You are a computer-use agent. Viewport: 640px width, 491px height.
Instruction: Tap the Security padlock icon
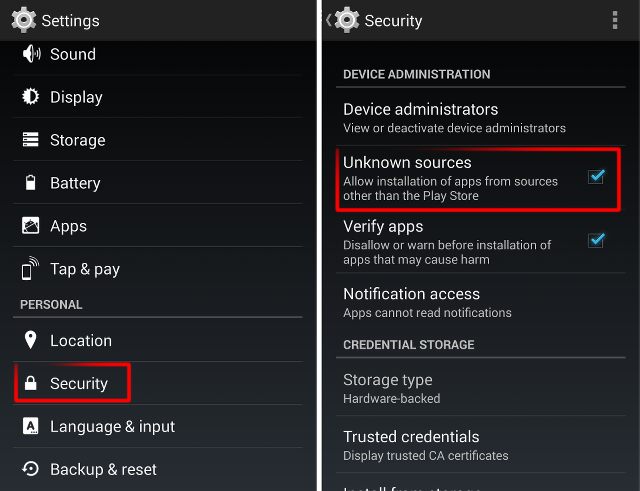(x=31, y=384)
